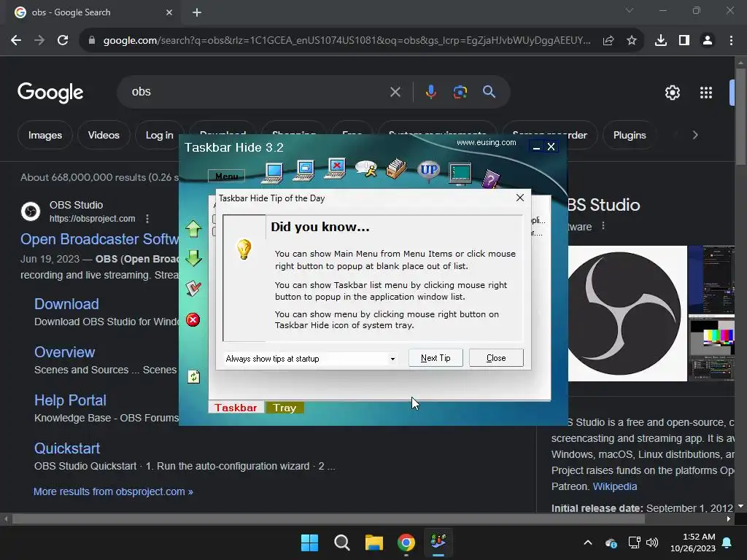Click the Chrome address bar URL
The width and height of the screenshot is (747, 560).
(x=347, y=41)
